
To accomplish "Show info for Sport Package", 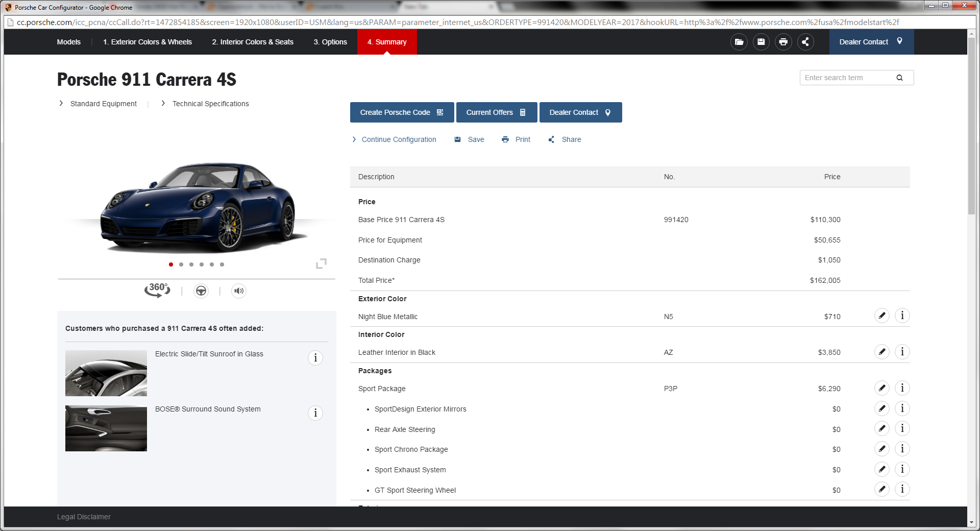I will pyautogui.click(x=902, y=388).
